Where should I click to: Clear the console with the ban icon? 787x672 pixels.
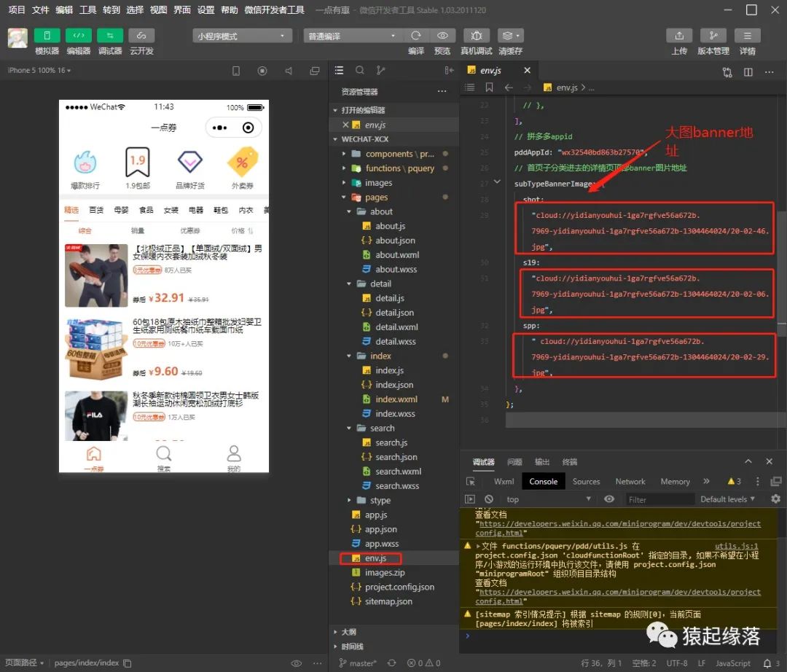click(489, 499)
